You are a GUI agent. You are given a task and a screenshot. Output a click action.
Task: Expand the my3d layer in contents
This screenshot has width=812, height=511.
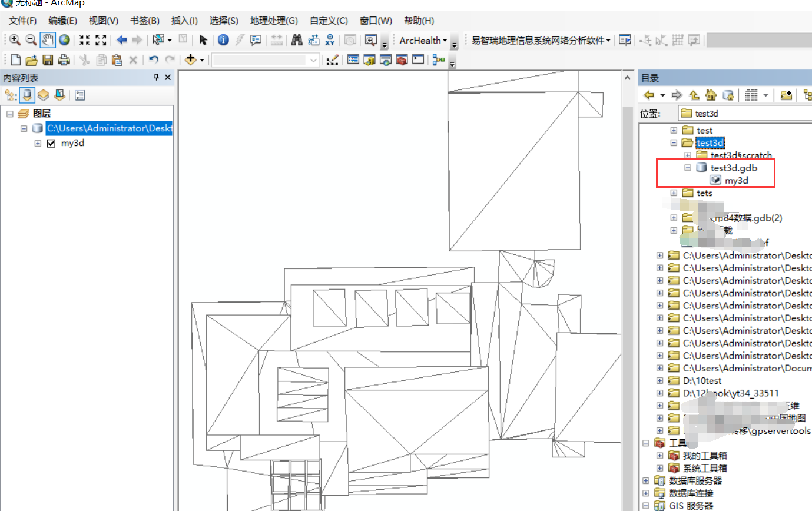pos(38,143)
